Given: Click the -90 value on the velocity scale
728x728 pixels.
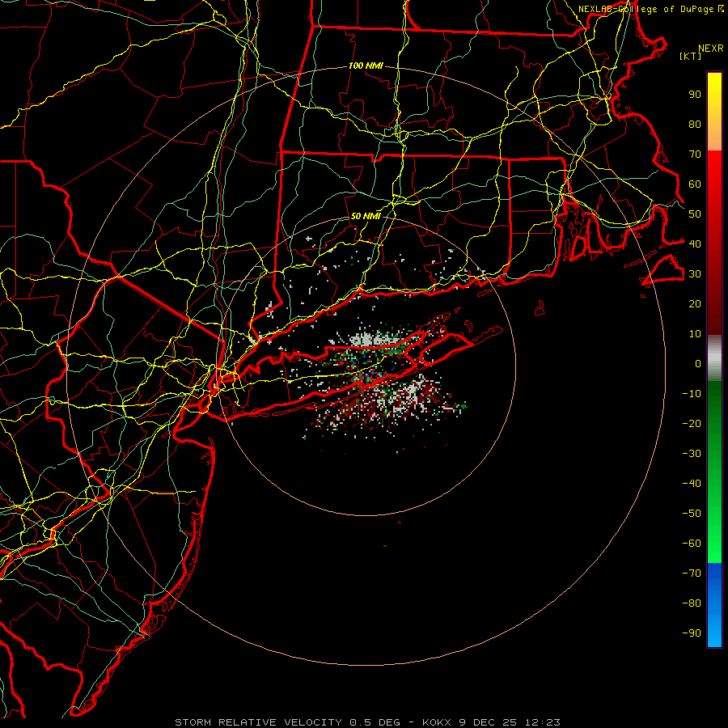Looking at the screenshot, I should [692, 633].
